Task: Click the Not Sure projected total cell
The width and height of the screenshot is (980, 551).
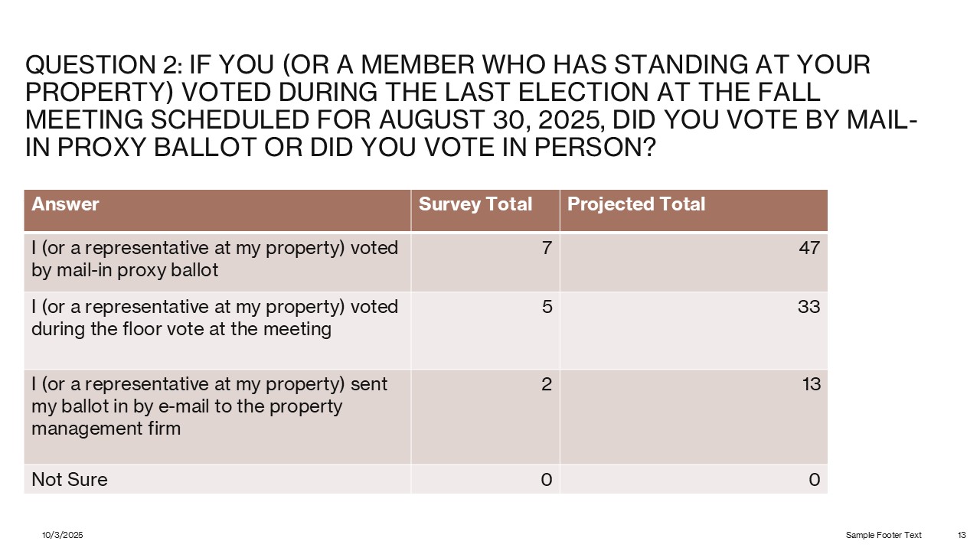Action: point(814,480)
